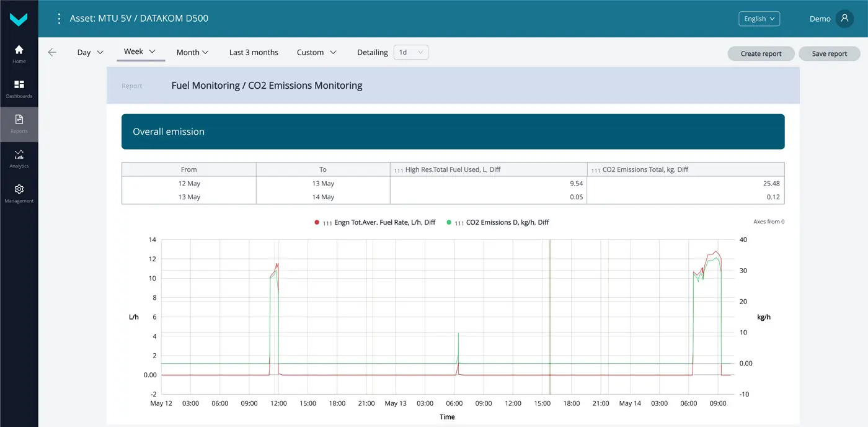Open the Home section in the sidebar
The width and height of the screenshot is (868, 427).
coord(19,54)
